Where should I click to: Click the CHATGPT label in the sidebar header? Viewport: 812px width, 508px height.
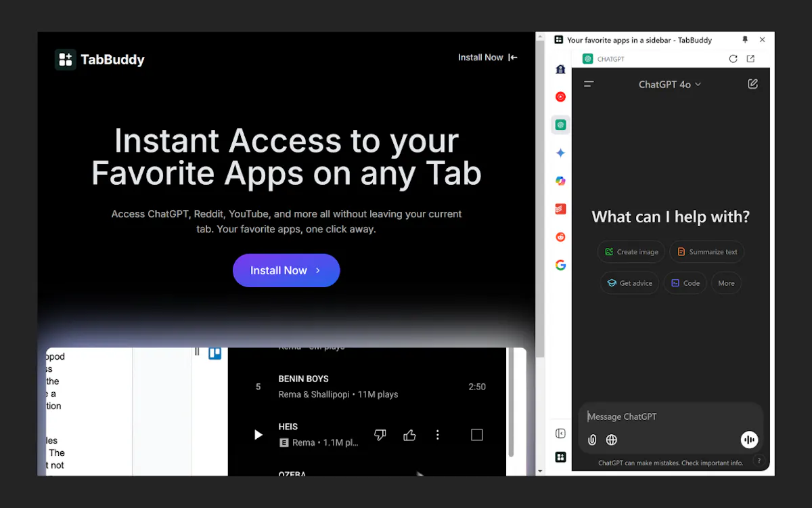pyautogui.click(x=611, y=60)
